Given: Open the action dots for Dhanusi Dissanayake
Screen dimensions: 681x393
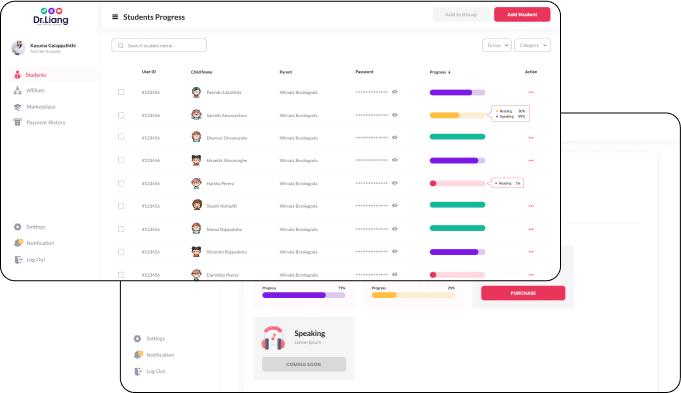Looking at the screenshot, I should point(531,138).
